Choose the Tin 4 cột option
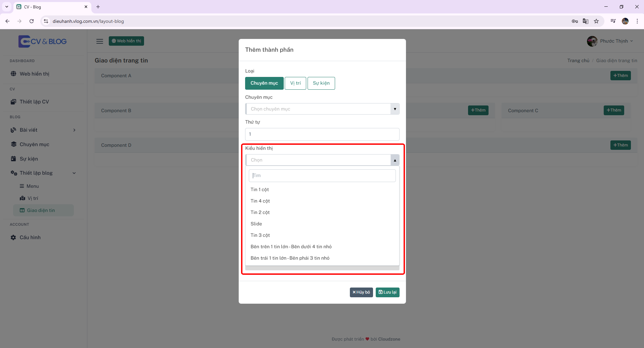644x348 pixels. pos(322,201)
